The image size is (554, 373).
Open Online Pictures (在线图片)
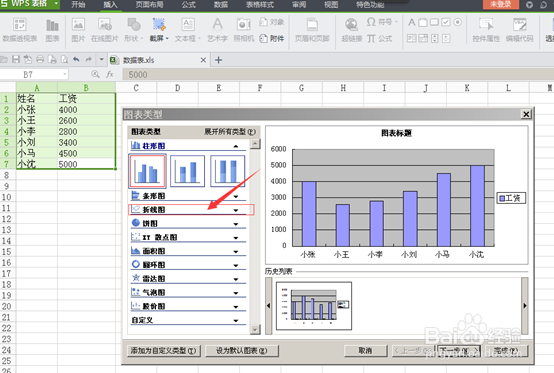point(105,30)
